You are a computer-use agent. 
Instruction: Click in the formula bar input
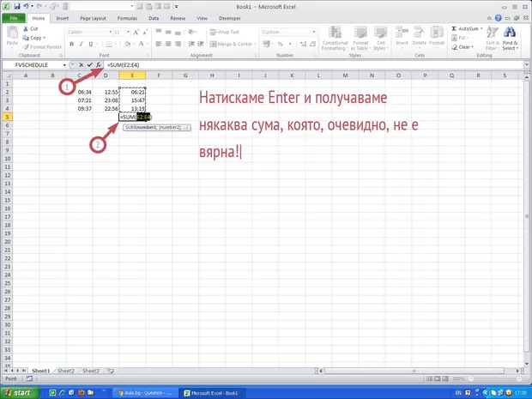coord(314,65)
